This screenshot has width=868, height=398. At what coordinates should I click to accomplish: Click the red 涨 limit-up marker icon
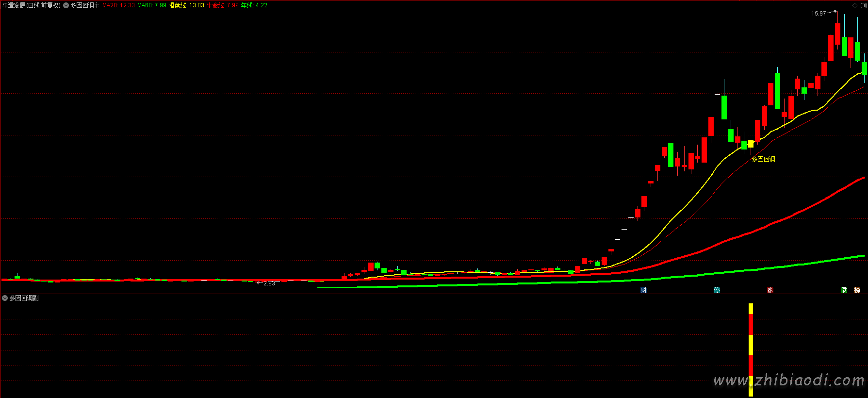tap(770, 290)
